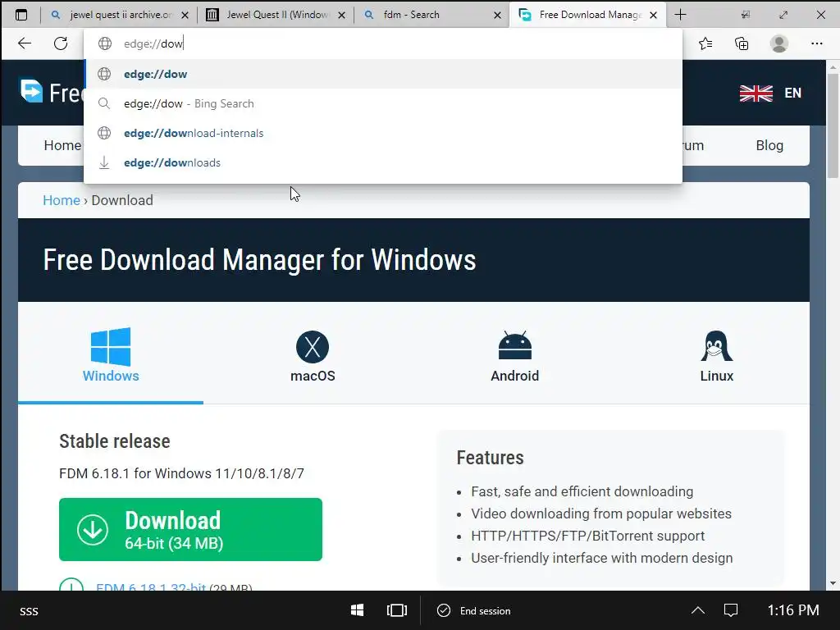Screen dimensions: 840x630
Task: Click the scrollbar down arrow
Action: click(x=833, y=583)
